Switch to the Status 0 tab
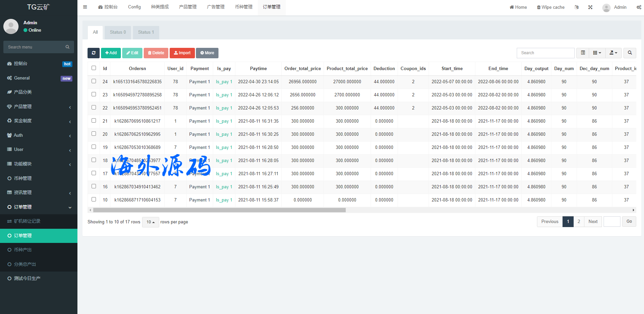The height and width of the screenshot is (314, 644). (118, 32)
